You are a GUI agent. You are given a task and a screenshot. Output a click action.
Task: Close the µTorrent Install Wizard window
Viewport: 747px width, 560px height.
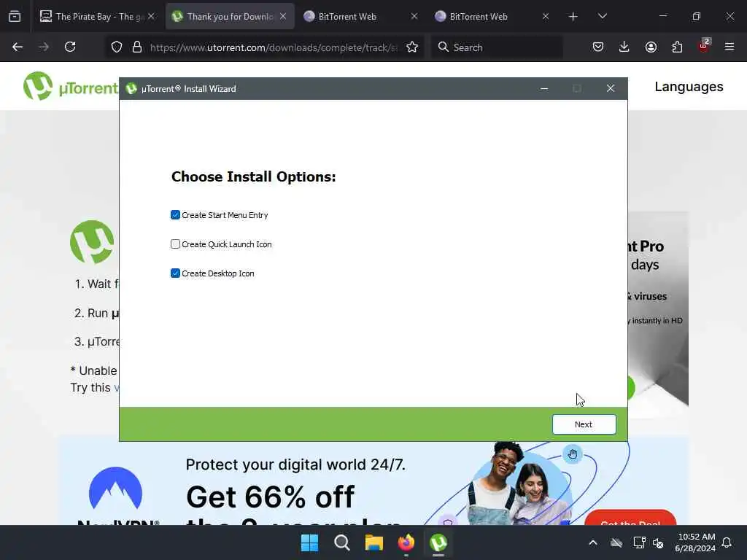click(x=611, y=88)
